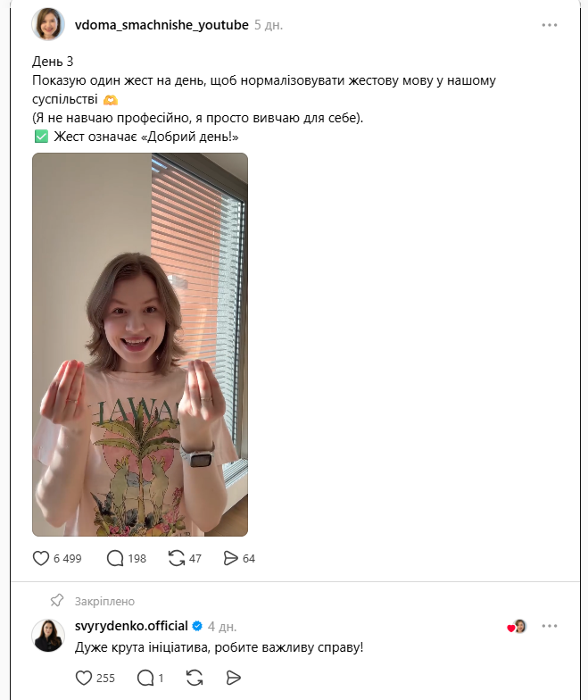Open svyrydenko.official profile name link
This screenshot has height=700, width=588.
pyautogui.click(x=131, y=627)
